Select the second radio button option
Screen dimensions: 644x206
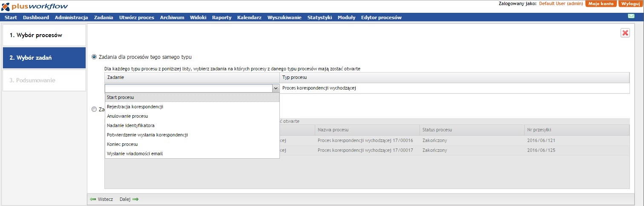[94, 109]
